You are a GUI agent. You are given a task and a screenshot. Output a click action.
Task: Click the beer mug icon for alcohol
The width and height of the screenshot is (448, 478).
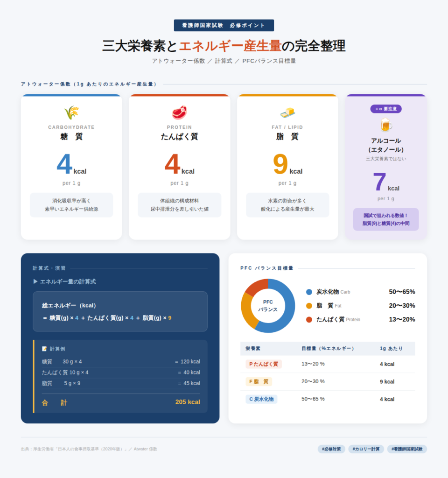pyautogui.click(x=386, y=125)
